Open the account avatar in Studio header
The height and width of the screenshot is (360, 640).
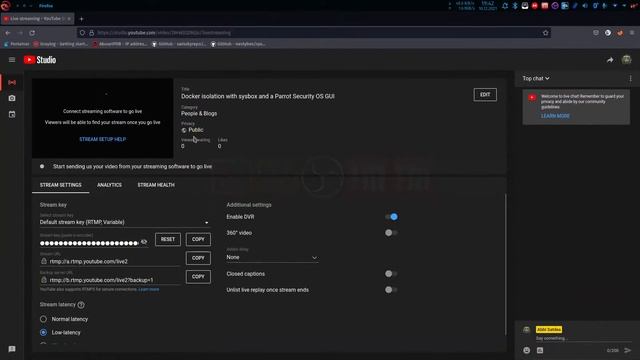627,60
